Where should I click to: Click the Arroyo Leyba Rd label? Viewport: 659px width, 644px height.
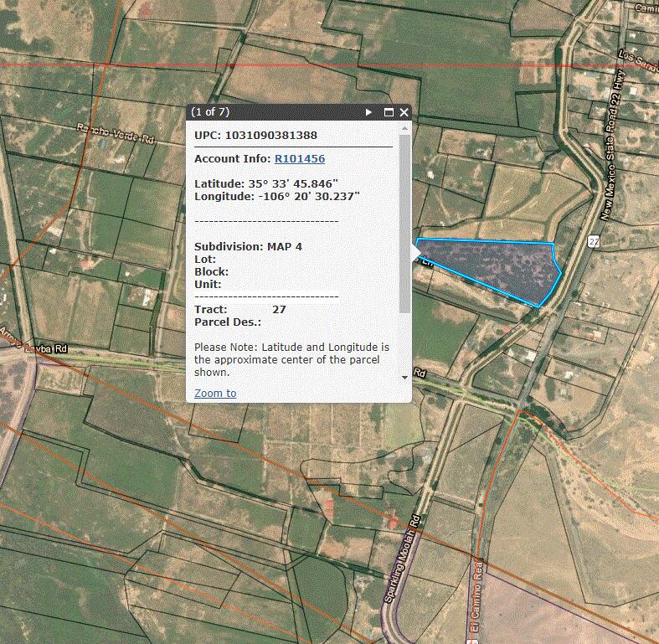click(x=33, y=343)
